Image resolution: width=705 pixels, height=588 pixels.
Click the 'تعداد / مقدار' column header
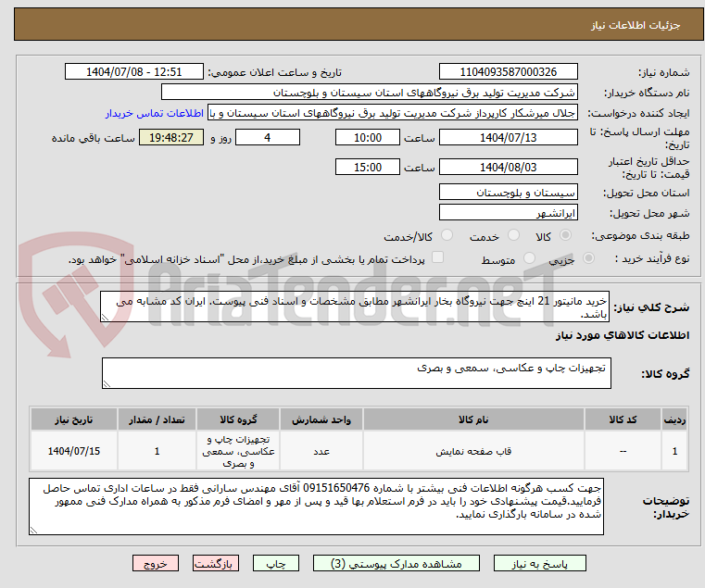pos(157,419)
